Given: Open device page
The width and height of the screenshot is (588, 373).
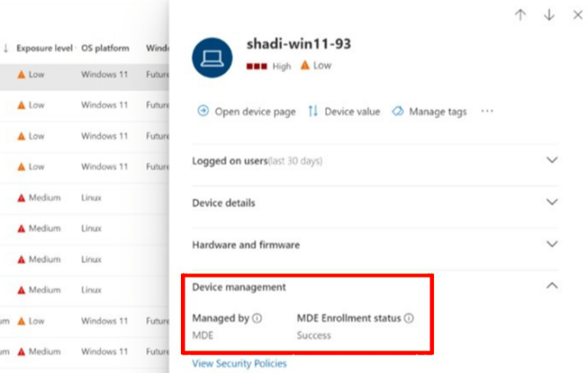Looking at the screenshot, I should point(246,111).
